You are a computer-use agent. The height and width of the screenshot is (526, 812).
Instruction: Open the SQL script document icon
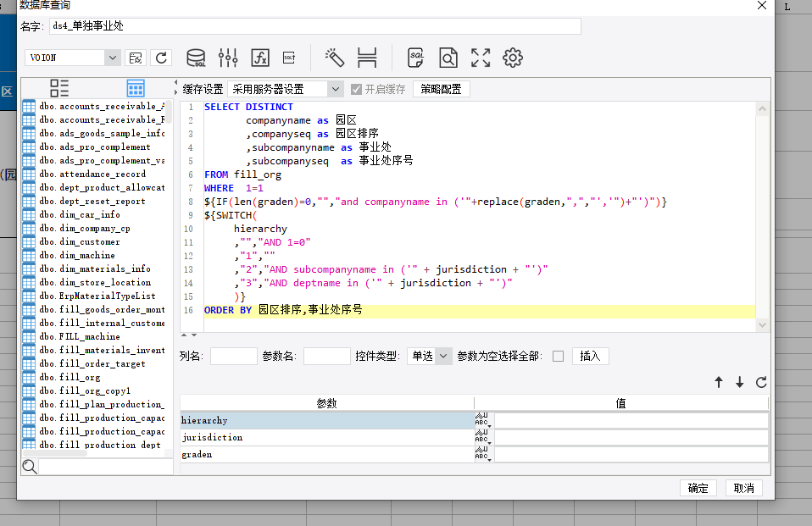pyautogui.click(x=415, y=58)
